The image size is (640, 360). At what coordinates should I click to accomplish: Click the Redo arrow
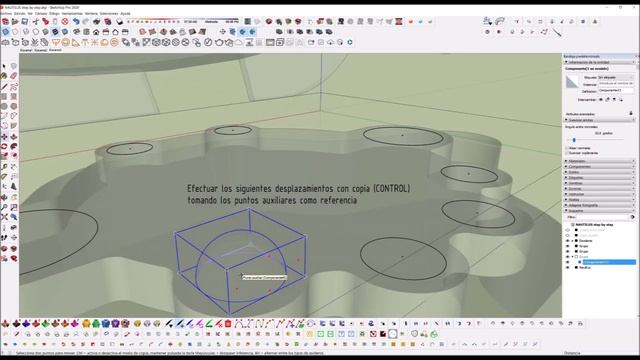coord(86,21)
